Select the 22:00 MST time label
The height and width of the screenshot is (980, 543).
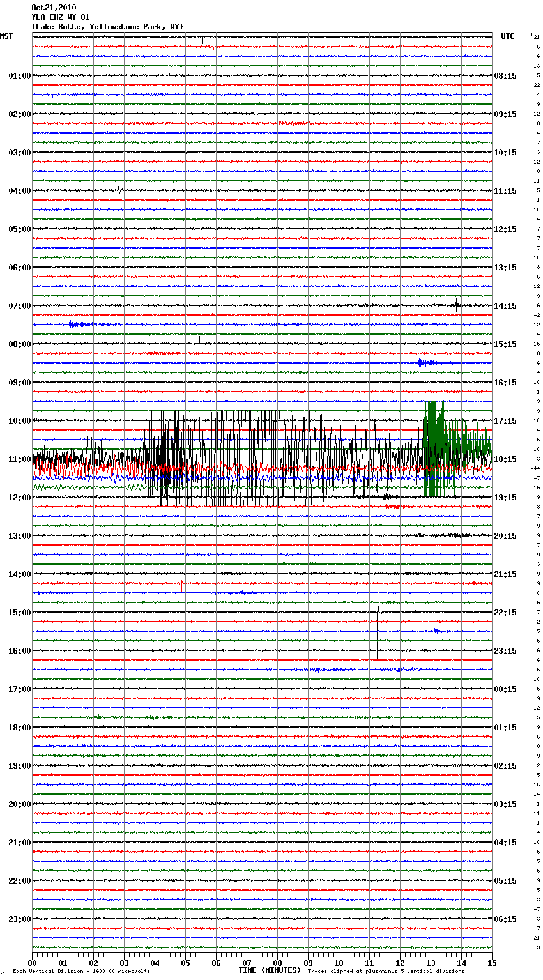[x=20, y=881]
